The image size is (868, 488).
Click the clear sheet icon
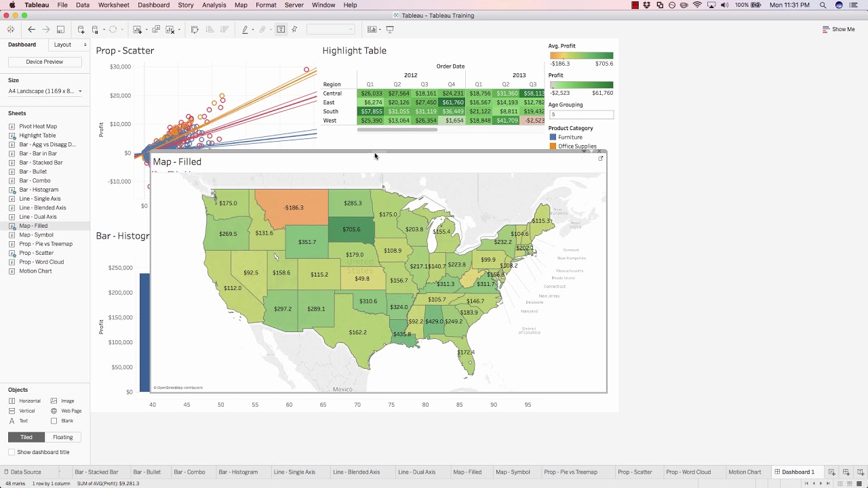170,29
